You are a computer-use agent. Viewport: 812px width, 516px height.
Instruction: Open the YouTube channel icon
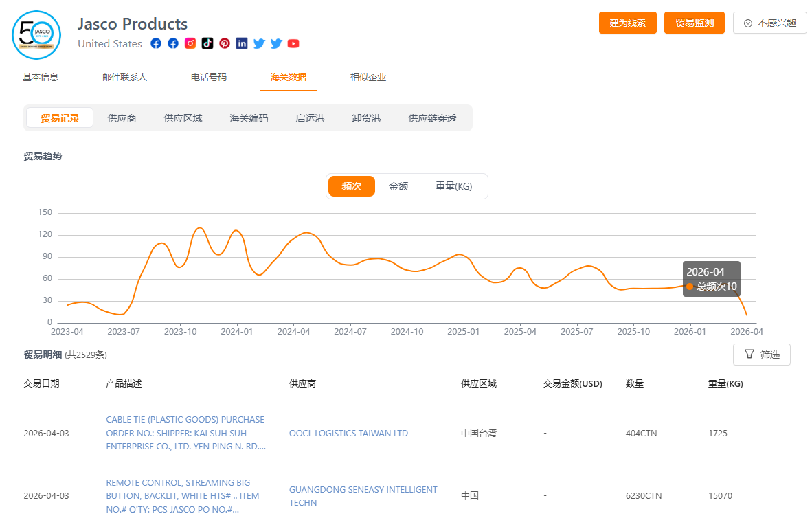click(x=293, y=43)
